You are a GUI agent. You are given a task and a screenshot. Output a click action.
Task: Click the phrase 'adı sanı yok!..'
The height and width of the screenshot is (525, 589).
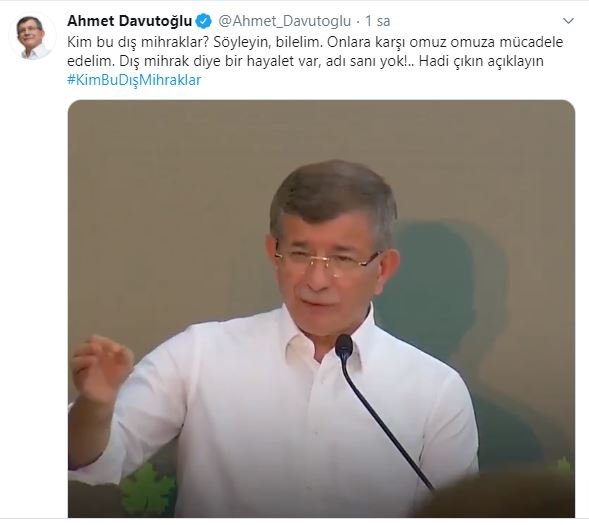[370, 61]
